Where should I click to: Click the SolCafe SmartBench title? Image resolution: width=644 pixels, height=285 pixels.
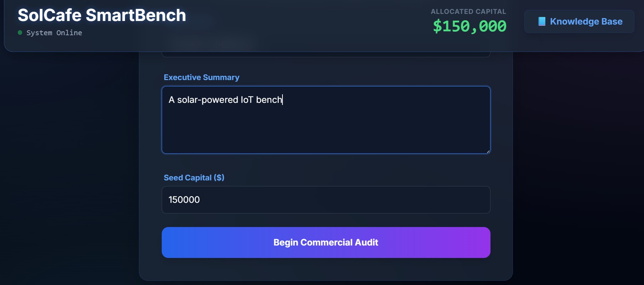click(102, 15)
